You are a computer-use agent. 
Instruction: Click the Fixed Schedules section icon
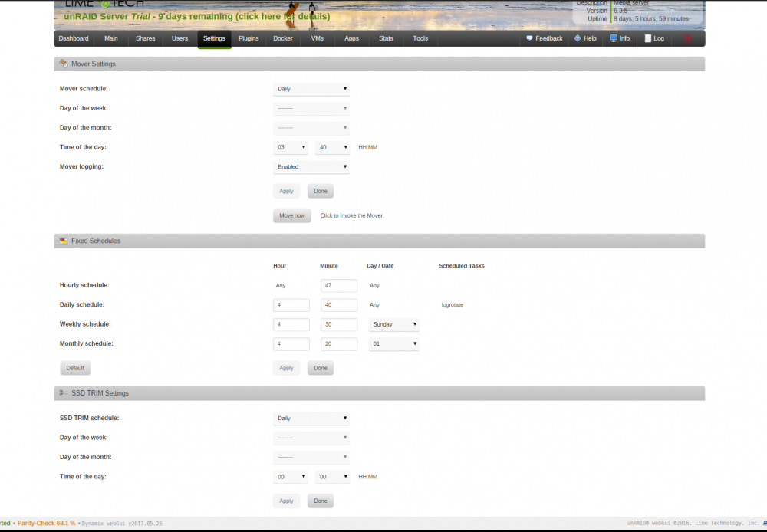click(64, 241)
